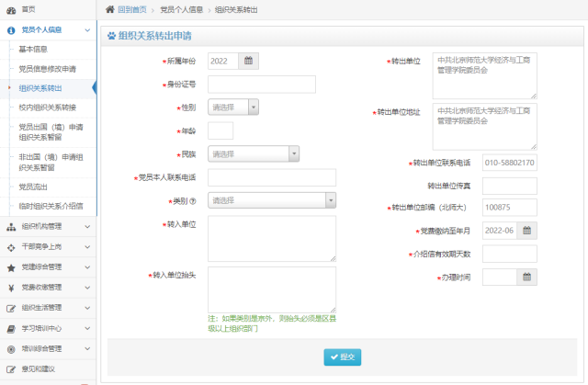Expand the 培训综合管理 menu
Viewport: 588px width, 385px height.
click(x=87, y=348)
